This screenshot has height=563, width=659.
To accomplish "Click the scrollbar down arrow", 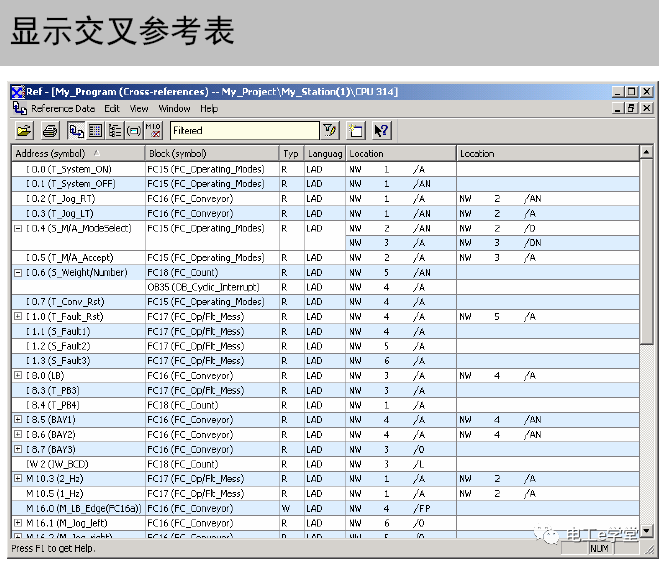I will (646, 531).
